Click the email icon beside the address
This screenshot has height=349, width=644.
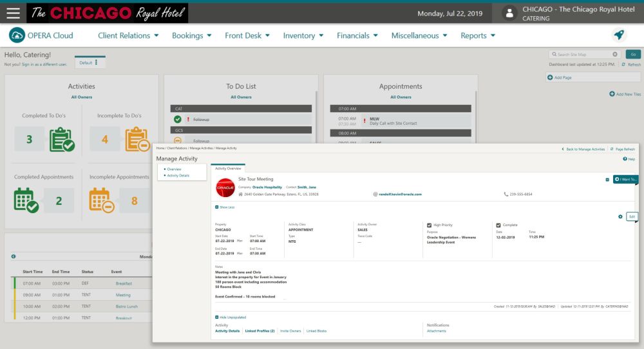click(x=375, y=194)
